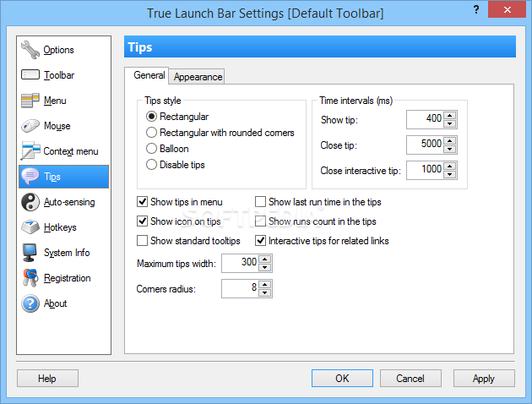Viewport: 532px width, 404px height.
Task: Click the Help button
Action: pyautogui.click(x=47, y=378)
